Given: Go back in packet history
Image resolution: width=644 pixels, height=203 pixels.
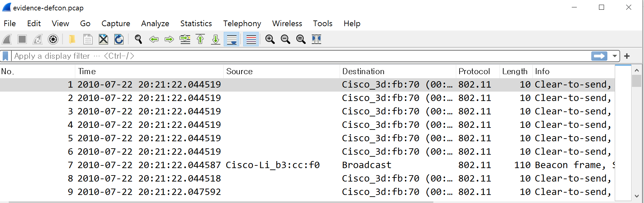Looking at the screenshot, I should 154,39.
